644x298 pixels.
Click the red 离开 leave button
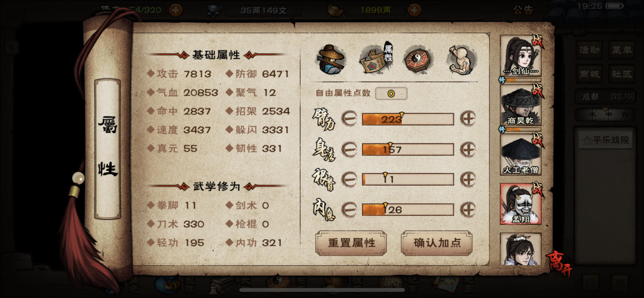point(559,264)
